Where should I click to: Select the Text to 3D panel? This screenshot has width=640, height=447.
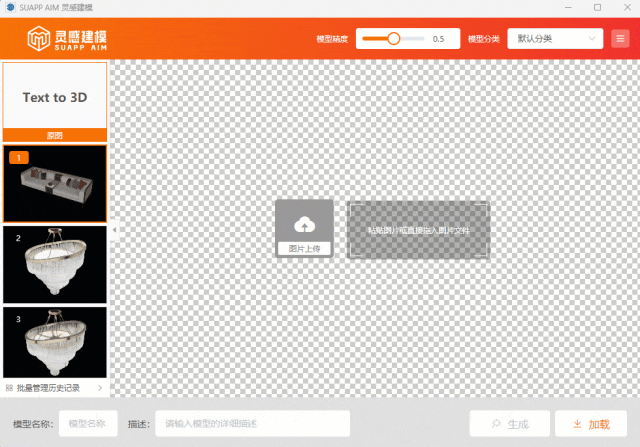point(55,97)
